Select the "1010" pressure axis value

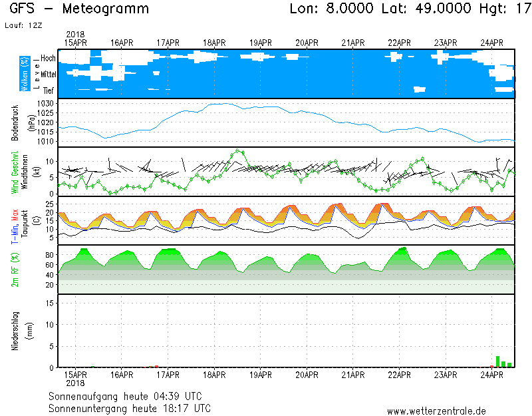click(45, 142)
